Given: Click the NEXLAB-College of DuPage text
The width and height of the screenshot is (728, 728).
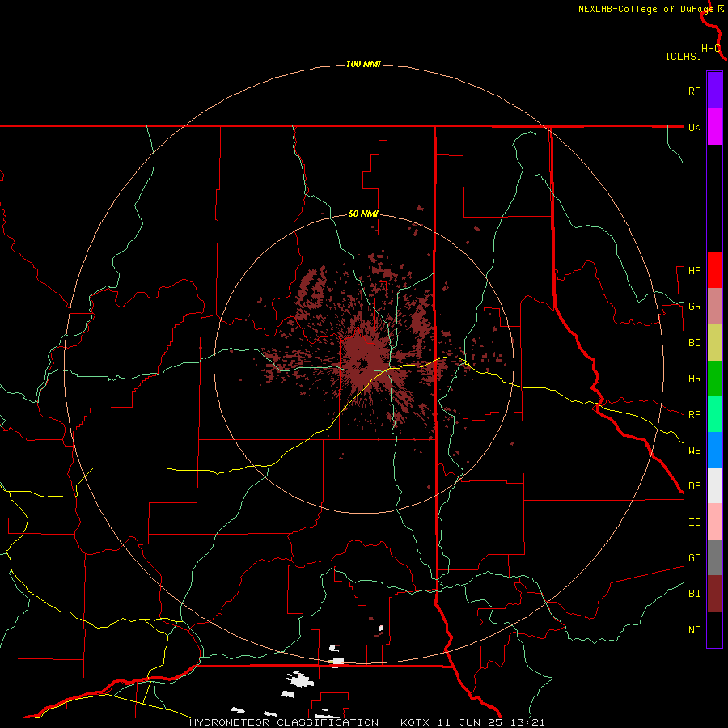Looking at the screenshot, I should tap(645, 9).
